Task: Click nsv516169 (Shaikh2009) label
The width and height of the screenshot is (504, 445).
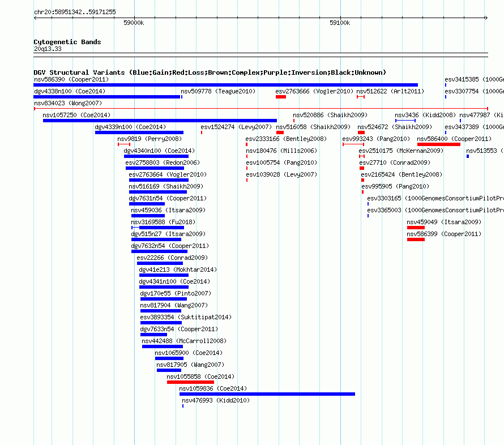Action: click(166, 186)
